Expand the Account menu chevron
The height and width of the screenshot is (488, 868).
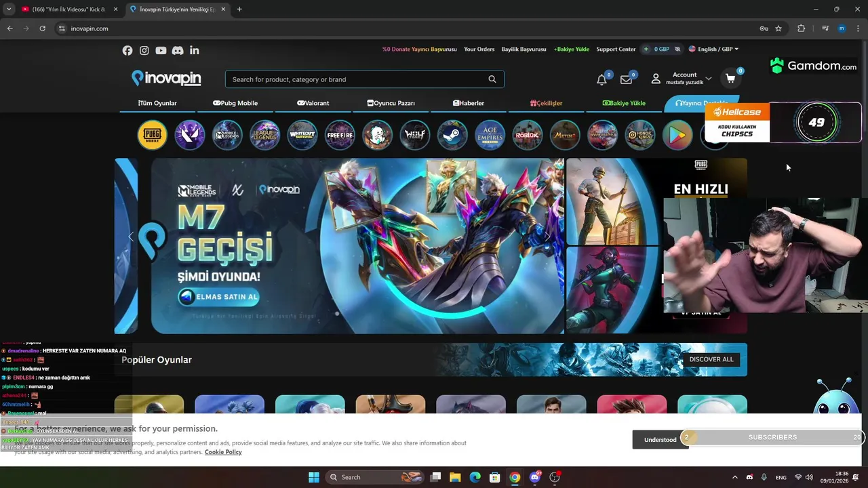click(709, 79)
